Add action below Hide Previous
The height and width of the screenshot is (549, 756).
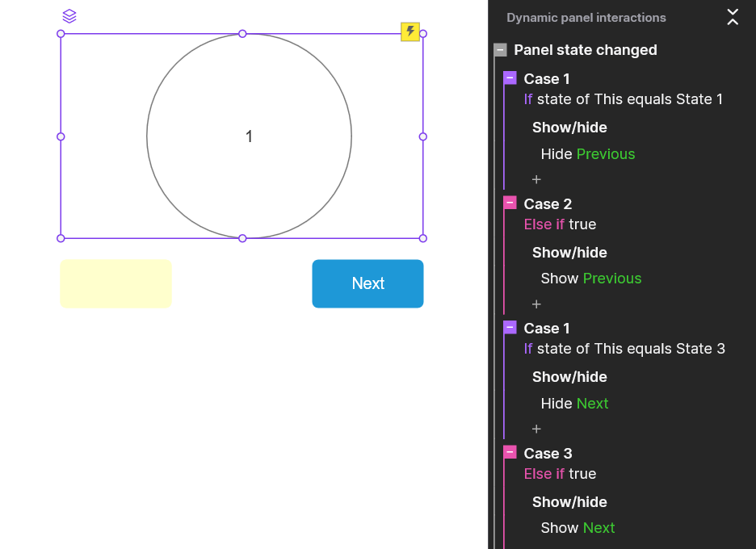pyautogui.click(x=536, y=179)
